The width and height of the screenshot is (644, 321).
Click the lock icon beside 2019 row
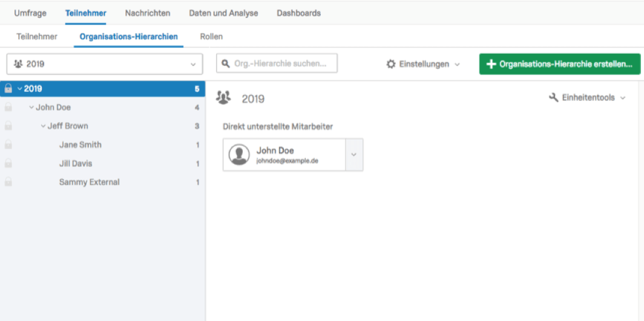click(x=8, y=88)
